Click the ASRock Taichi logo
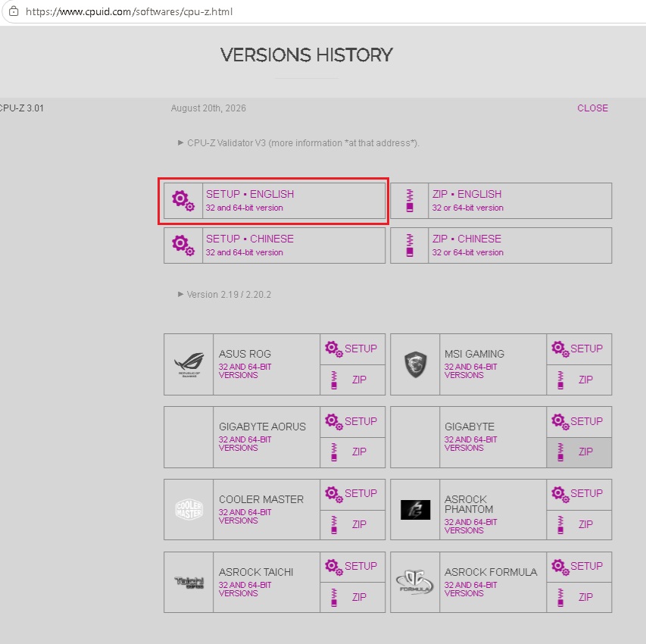Image resolution: width=646 pixels, height=644 pixels. (189, 582)
